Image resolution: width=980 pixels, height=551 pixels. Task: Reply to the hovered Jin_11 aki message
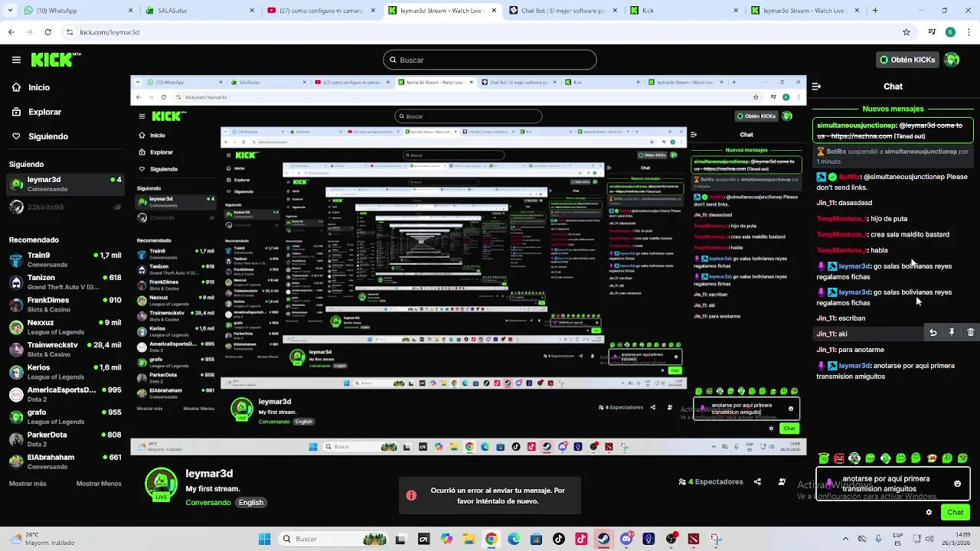(x=933, y=332)
